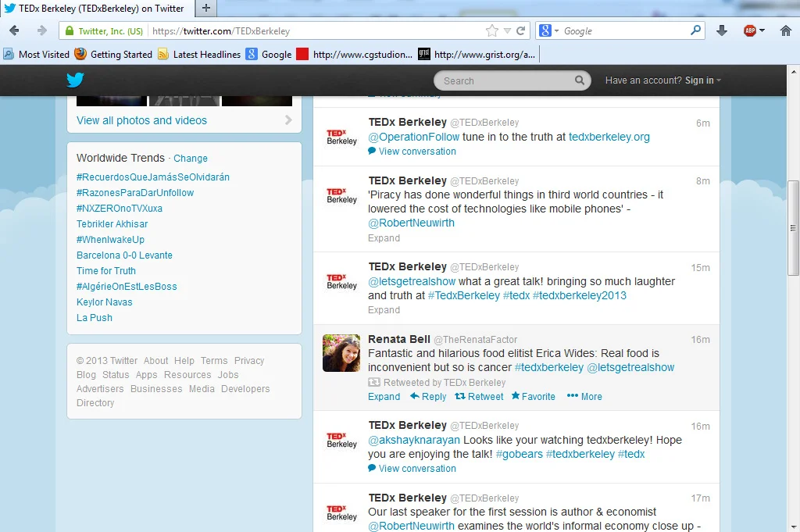Open the Latest Headlines feed bookmark

[x=199, y=54]
